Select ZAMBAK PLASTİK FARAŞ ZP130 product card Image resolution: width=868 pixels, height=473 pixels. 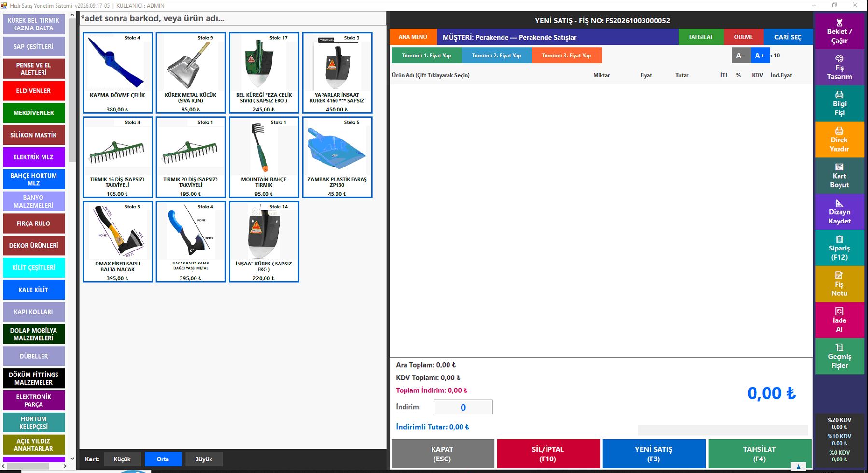pos(337,157)
